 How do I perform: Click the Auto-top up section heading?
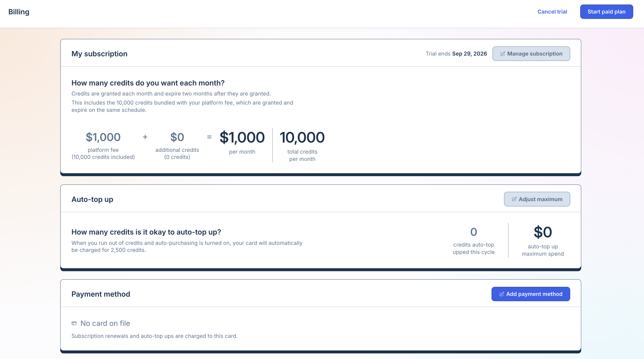coord(92,199)
